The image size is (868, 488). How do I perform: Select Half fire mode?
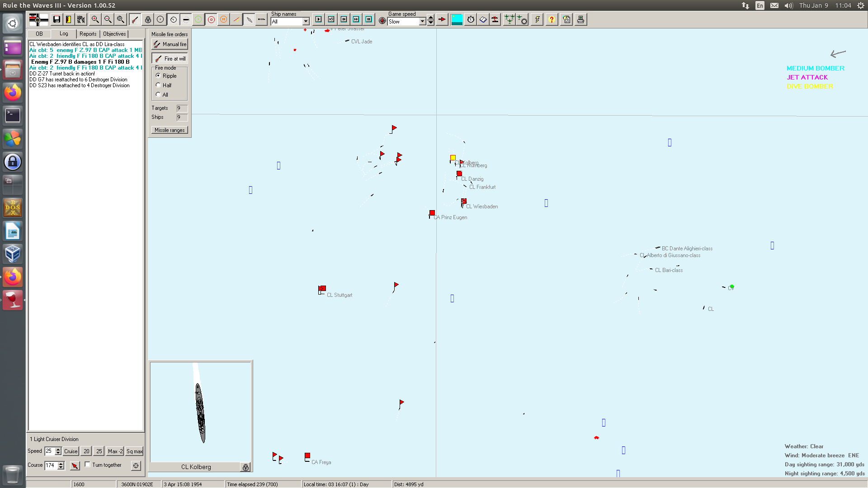[x=158, y=85]
